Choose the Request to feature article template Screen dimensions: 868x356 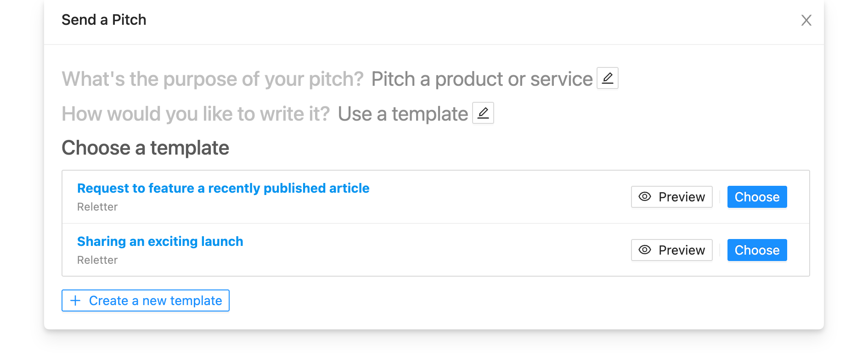(x=757, y=197)
